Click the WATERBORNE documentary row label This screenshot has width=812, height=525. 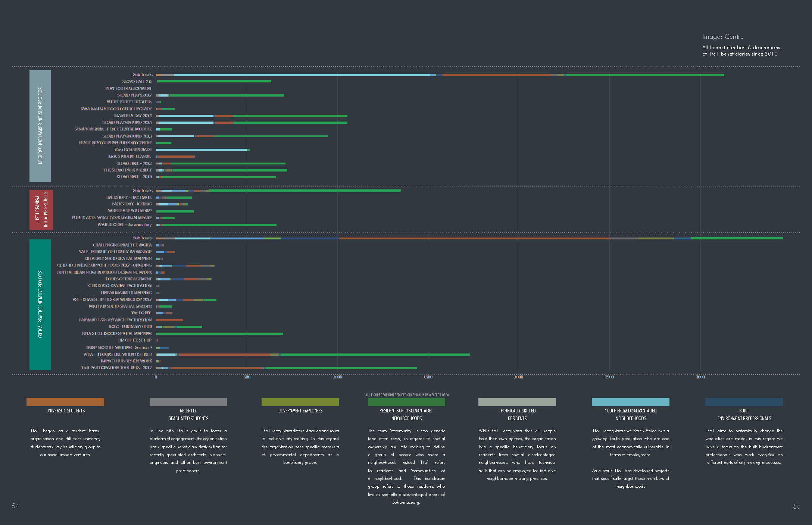tap(125, 224)
